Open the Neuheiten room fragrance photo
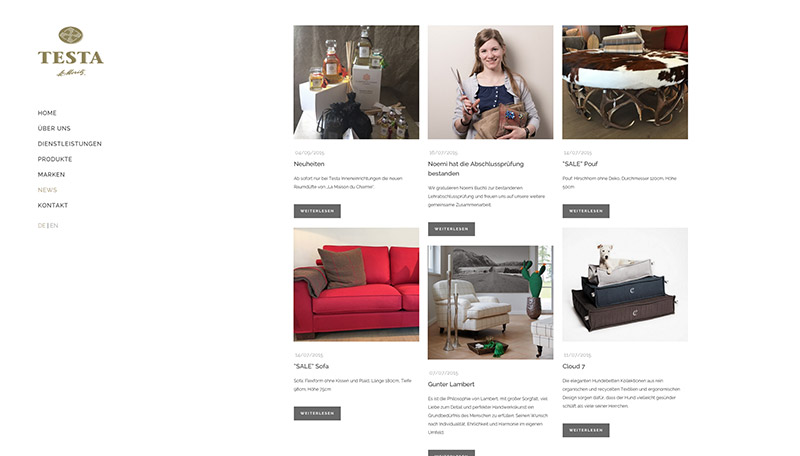The height and width of the screenshot is (456, 800). (x=356, y=82)
